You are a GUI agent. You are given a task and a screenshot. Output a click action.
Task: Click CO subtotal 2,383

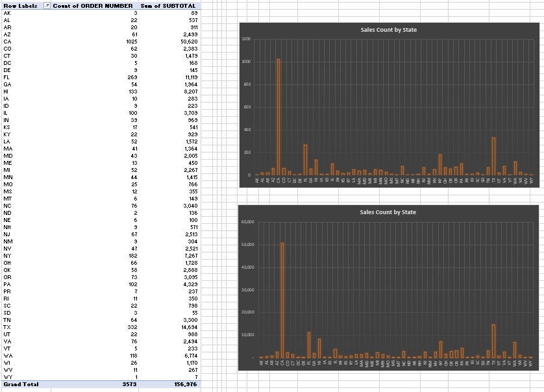191,49
